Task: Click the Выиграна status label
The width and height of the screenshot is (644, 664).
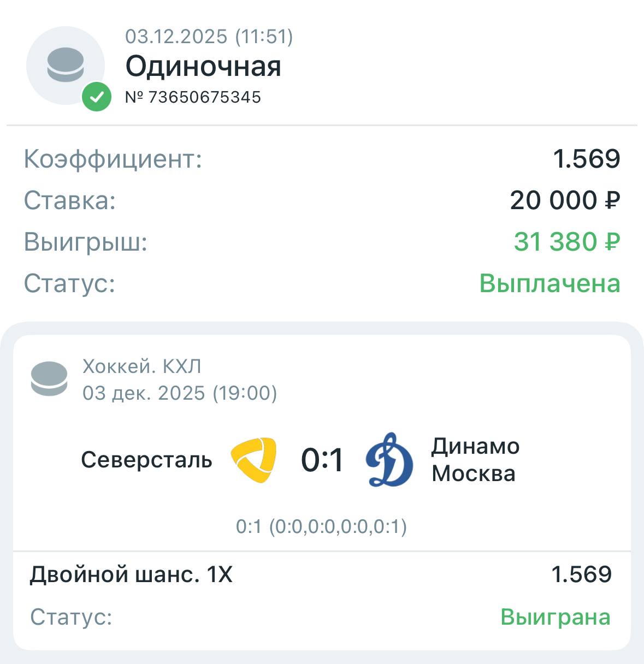Action: [x=555, y=617]
